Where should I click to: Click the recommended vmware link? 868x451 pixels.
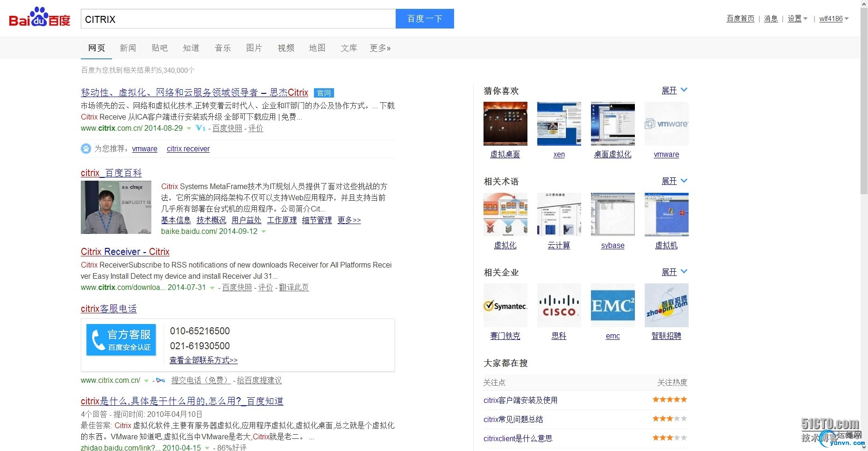[145, 148]
